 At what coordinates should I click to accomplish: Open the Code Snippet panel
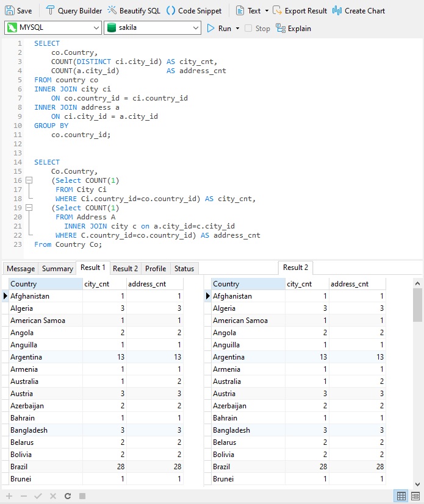point(194,10)
